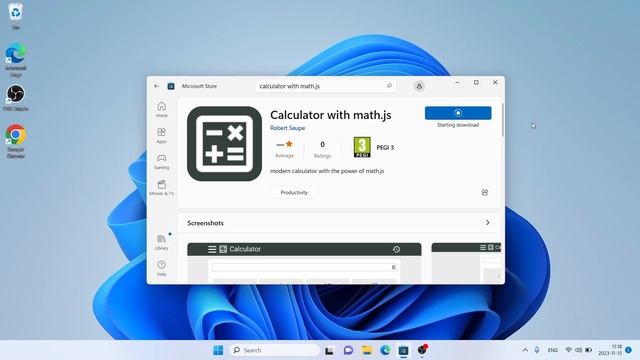Open Chat app on taskbar
This screenshot has height=360, width=640.
[348, 350]
